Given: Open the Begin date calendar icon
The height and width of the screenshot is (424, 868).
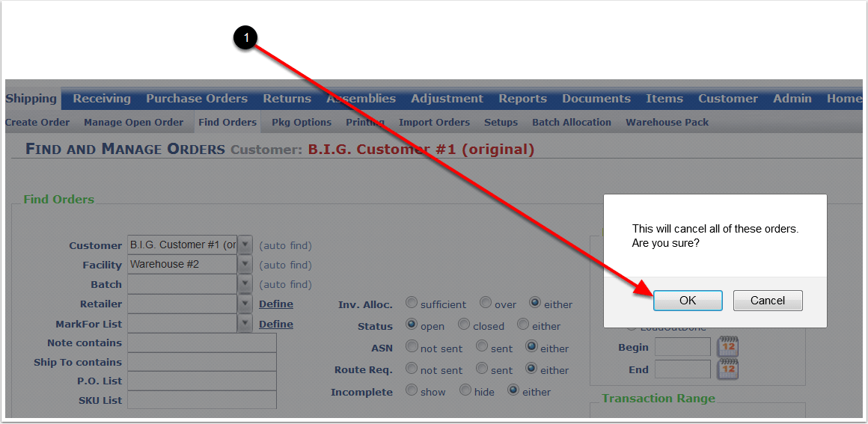Looking at the screenshot, I should click(x=728, y=347).
